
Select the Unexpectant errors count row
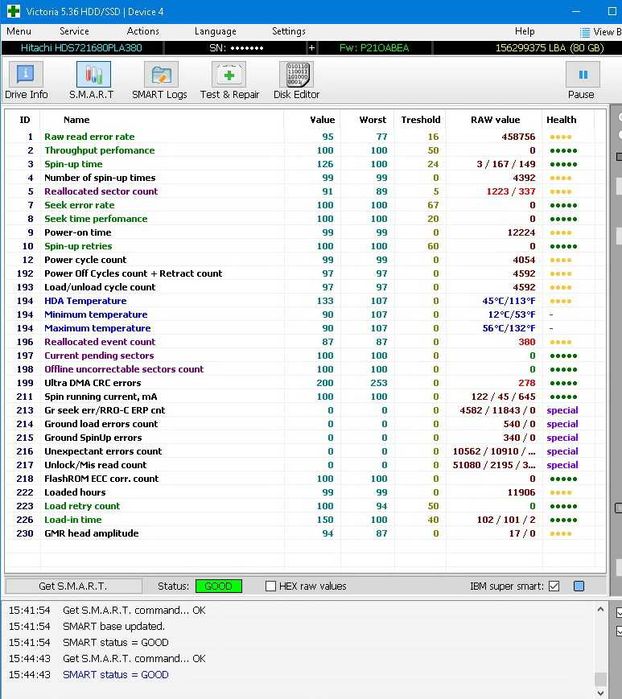tap(305, 451)
